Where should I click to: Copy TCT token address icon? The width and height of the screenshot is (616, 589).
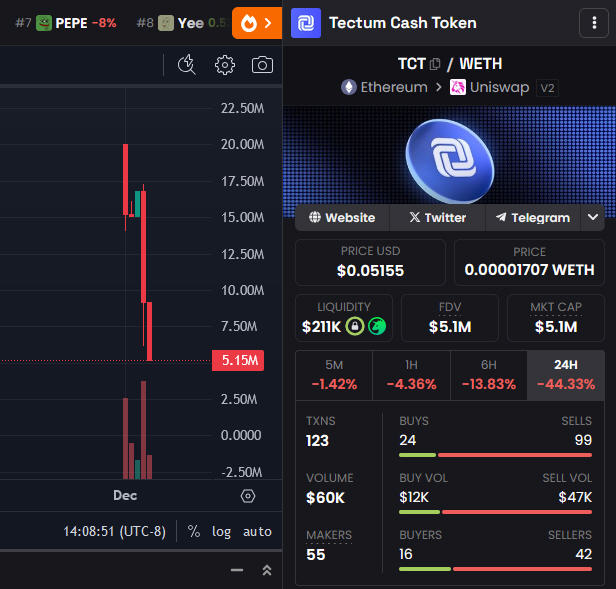[x=435, y=64]
